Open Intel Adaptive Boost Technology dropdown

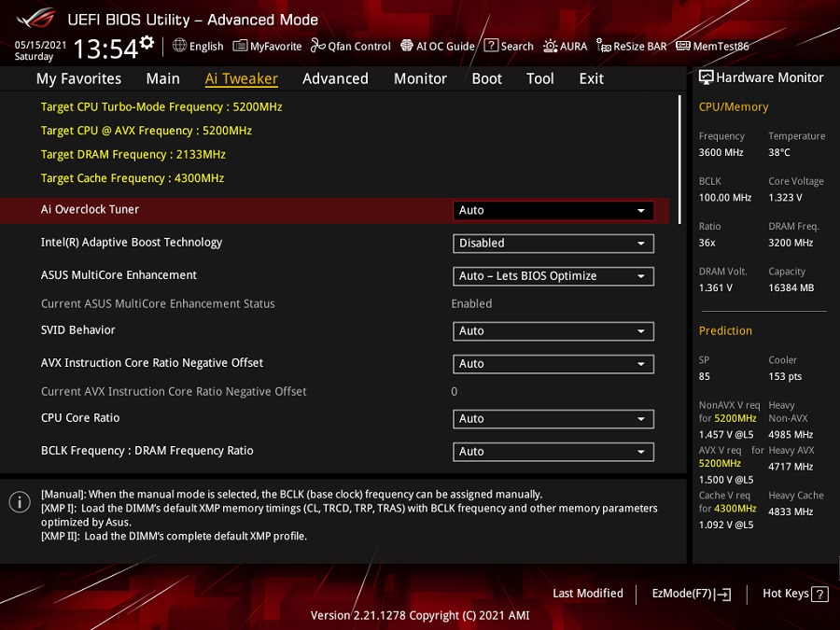point(553,244)
